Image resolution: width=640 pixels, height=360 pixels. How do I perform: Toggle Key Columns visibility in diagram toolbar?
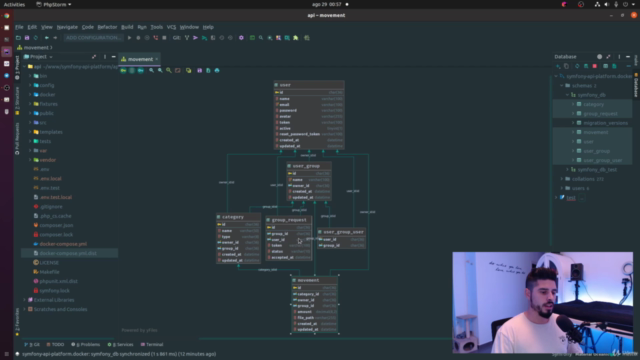(x=123, y=70)
